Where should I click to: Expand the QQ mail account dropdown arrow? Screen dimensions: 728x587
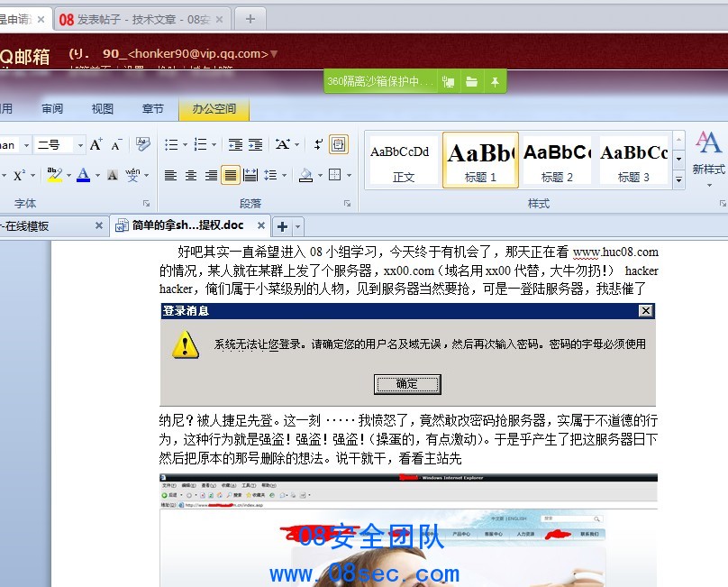click(x=274, y=54)
